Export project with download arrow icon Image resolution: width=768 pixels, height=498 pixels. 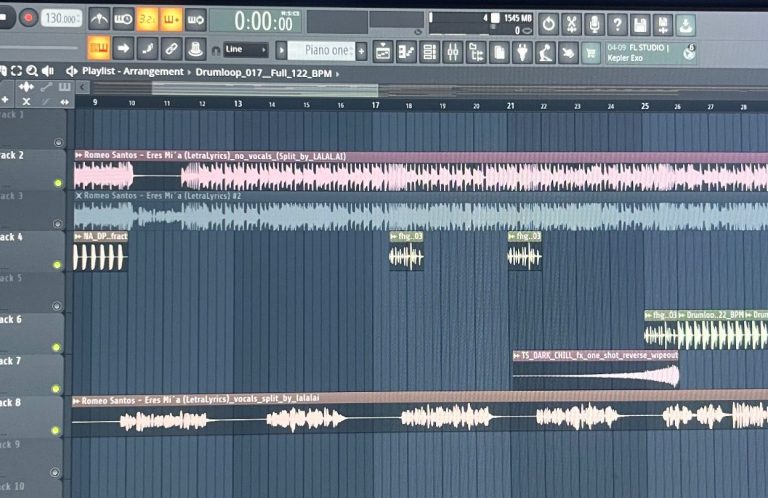point(686,25)
